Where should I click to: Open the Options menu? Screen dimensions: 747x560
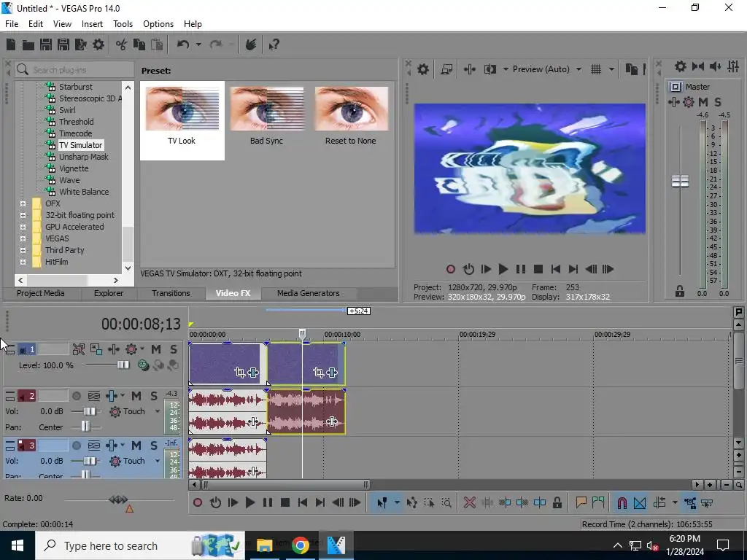point(158,24)
